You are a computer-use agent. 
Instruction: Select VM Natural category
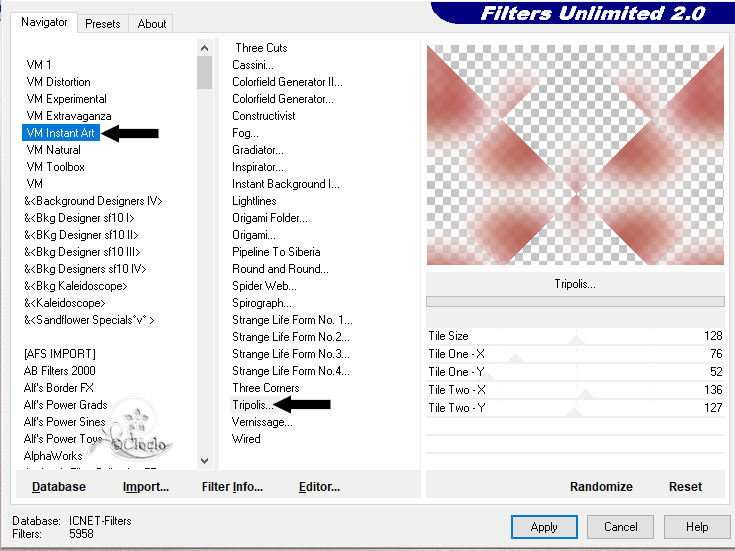(53, 150)
